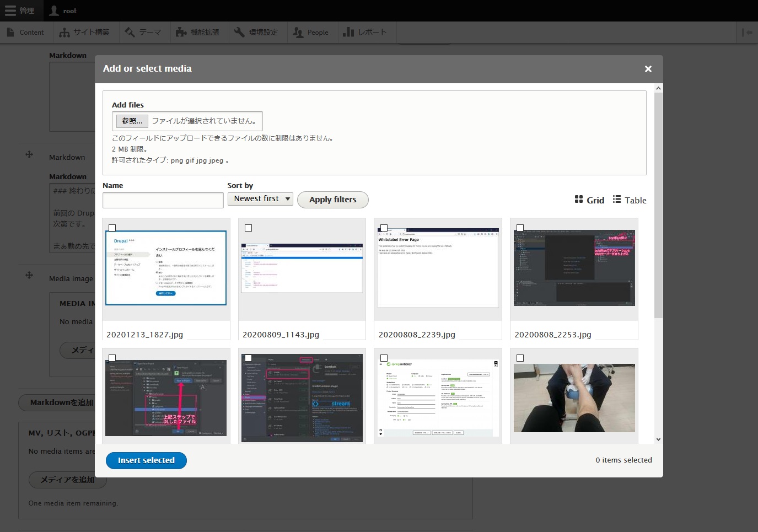Click the Markdownを追加 button behind dialog
Screen dimensions: 758x532
[x=57, y=402]
